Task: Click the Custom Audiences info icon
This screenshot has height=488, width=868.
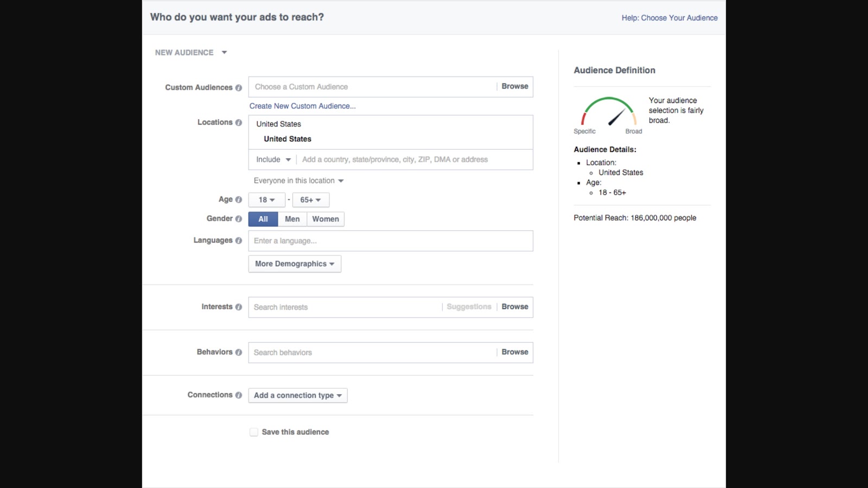Action: (239, 88)
